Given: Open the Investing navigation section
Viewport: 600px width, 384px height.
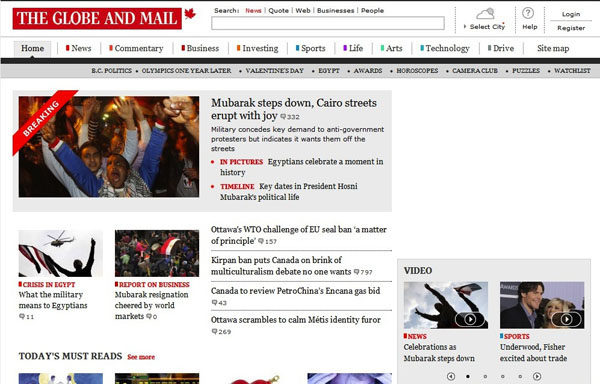Looking at the screenshot, I should [x=258, y=48].
